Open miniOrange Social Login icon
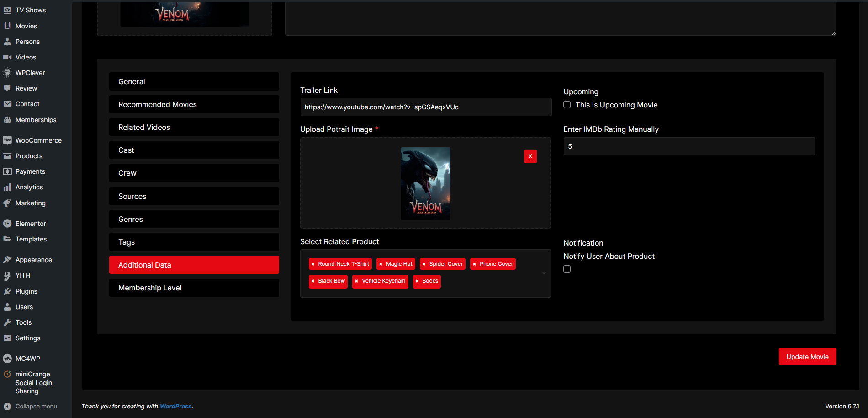Image resolution: width=868 pixels, height=418 pixels. point(7,374)
